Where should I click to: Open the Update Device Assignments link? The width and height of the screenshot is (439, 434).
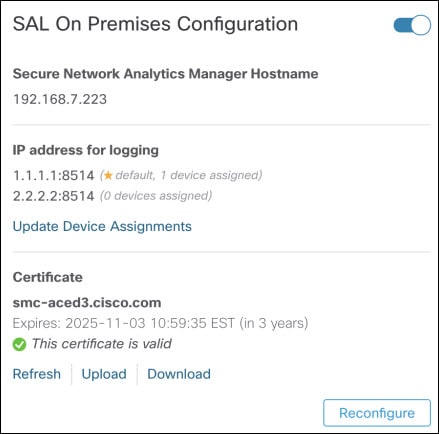coord(102,226)
